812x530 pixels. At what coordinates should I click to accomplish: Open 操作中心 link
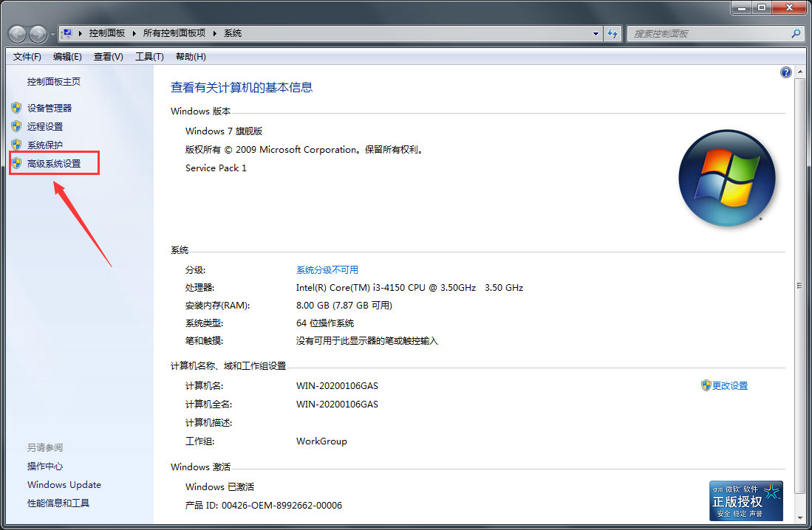coord(45,467)
